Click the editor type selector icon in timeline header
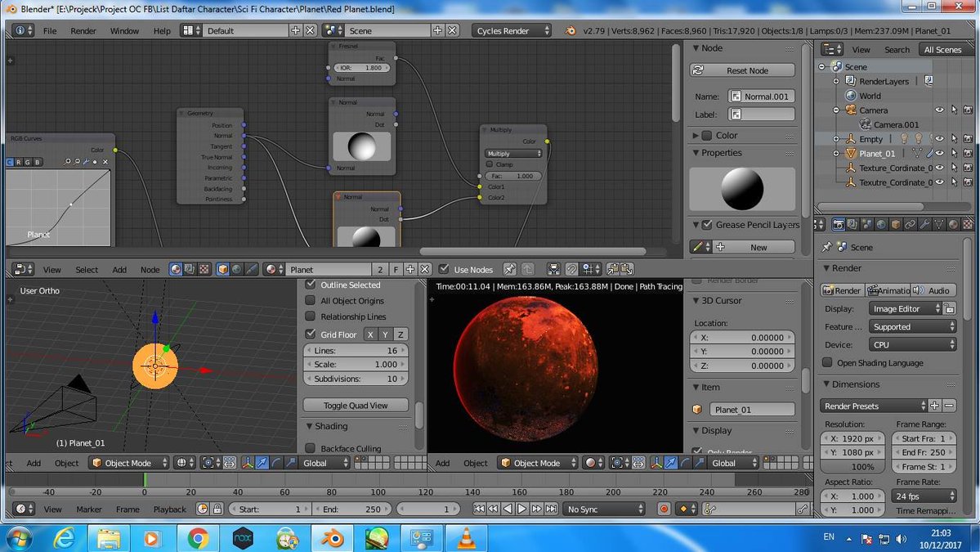 coord(22,509)
